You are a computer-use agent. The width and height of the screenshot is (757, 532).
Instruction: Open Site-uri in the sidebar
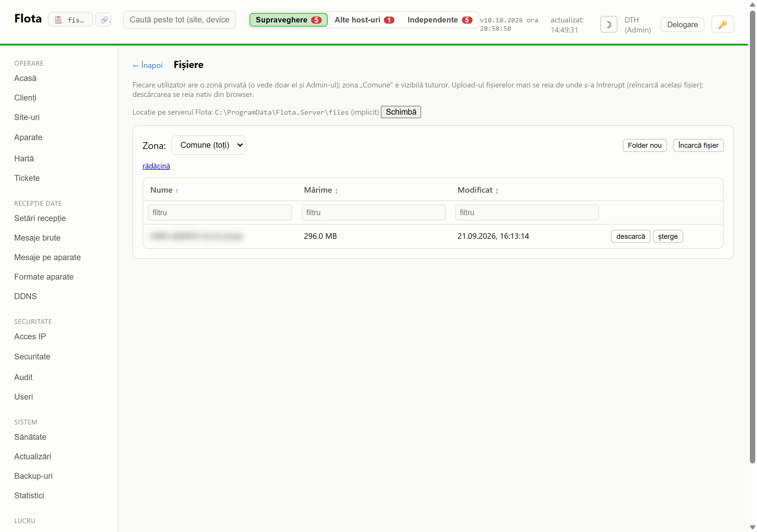pyautogui.click(x=27, y=117)
